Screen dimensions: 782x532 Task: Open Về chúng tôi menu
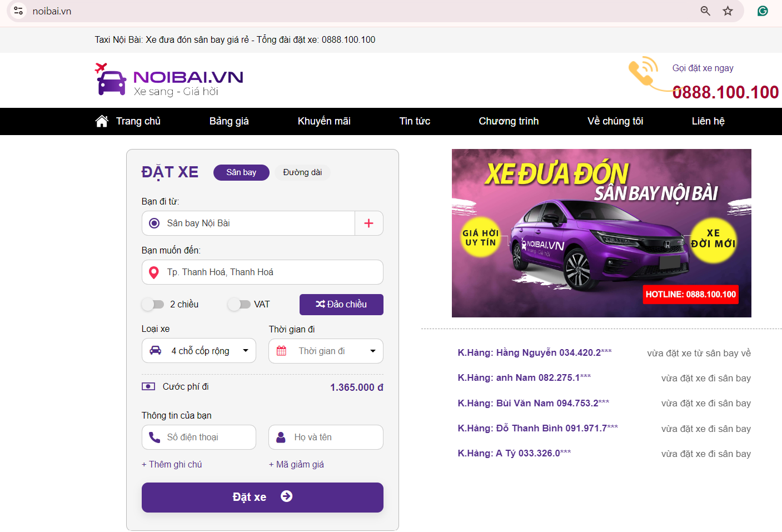coord(615,121)
